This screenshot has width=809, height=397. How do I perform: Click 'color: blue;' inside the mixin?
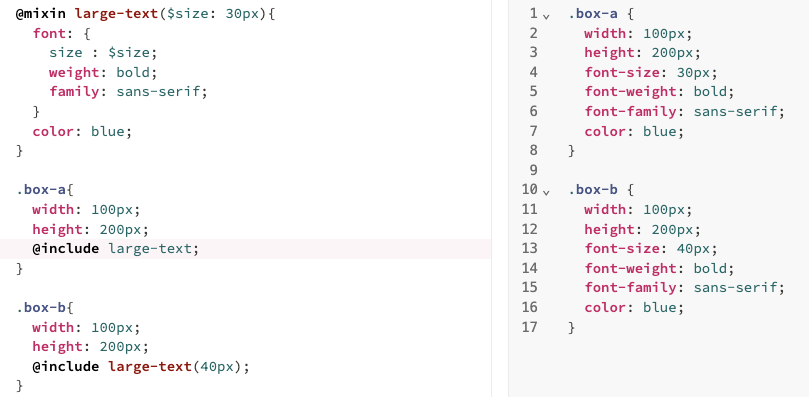click(82, 131)
